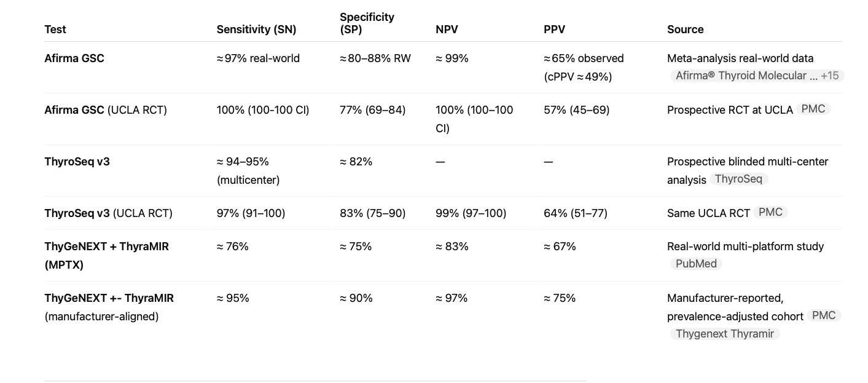
Task: Open the PubMed citation chip
Action: click(696, 264)
